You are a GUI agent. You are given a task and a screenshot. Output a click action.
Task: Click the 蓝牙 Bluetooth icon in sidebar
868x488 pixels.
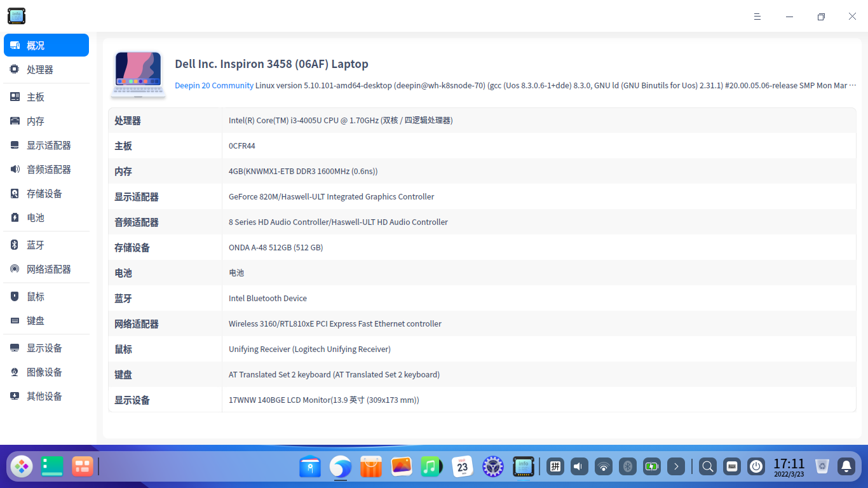[x=15, y=245]
